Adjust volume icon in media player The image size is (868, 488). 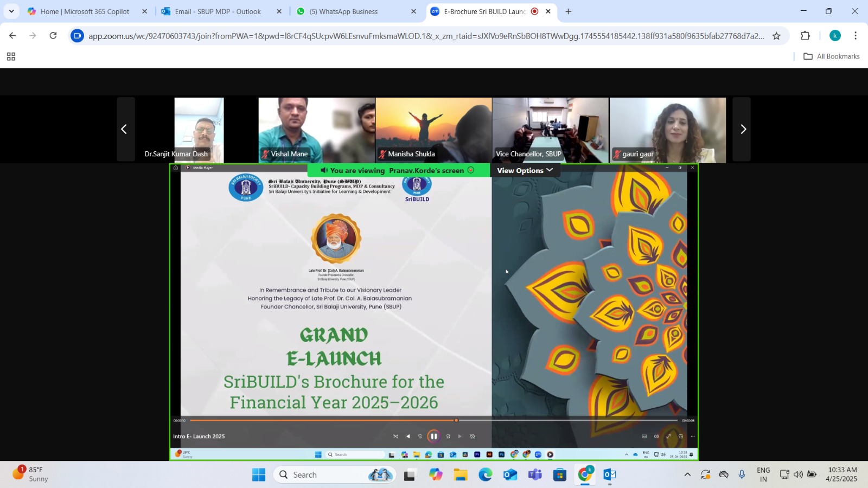tap(656, 436)
